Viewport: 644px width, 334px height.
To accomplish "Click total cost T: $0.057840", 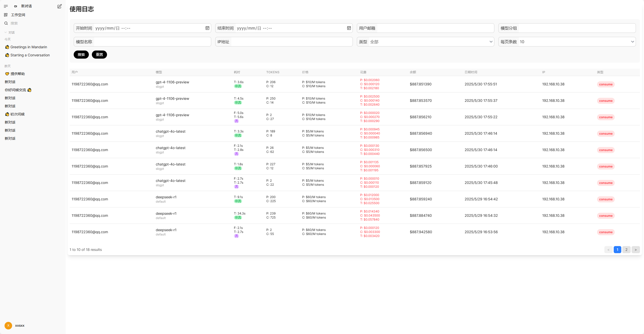I will click(x=370, y=220).
